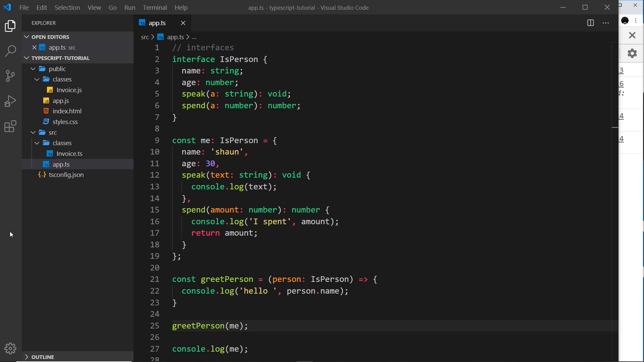Image resolution: width=644 pixels, height=362 pixels.
Task: Open the Help menu
Action: 181,7
